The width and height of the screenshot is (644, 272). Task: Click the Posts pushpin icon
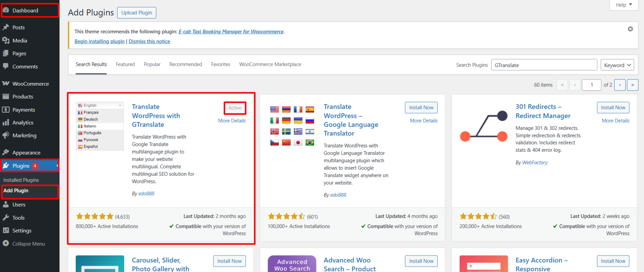pyautogui.click(x=6, y=27)
